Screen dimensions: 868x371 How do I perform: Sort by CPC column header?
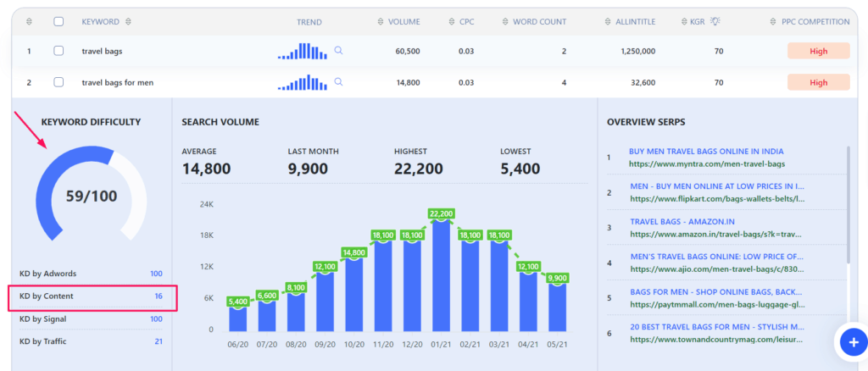coord(462,21)
